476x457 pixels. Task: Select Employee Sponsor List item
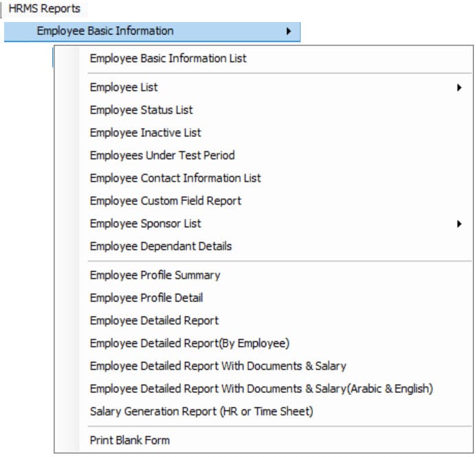pos(263,224)
